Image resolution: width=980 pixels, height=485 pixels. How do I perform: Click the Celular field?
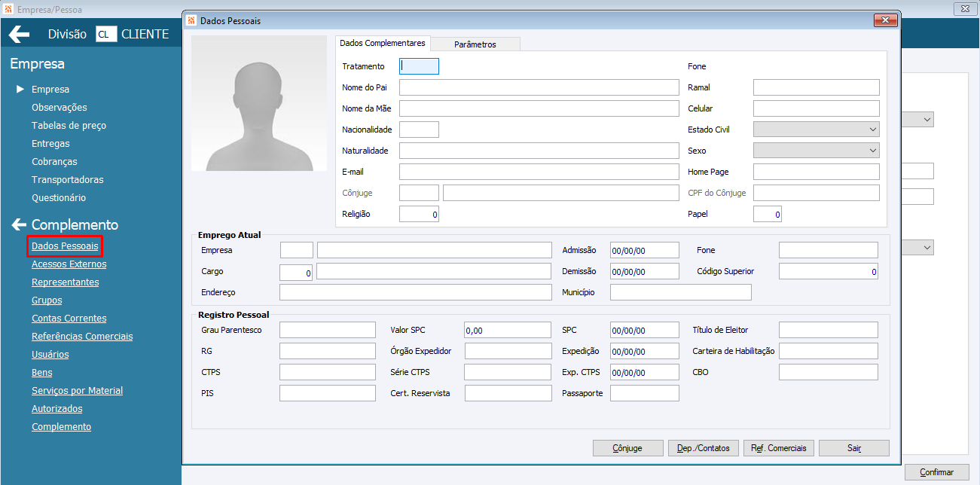coord(817,108)
